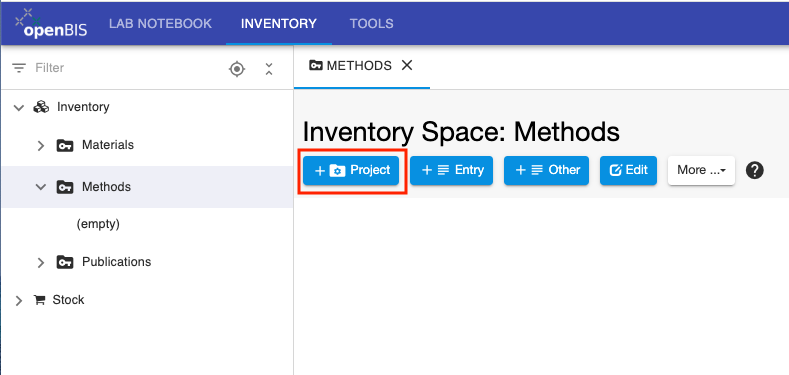Screen dimensions: 789x375
Task: Collapse the Inventory tree node
Action: click(x=19, y=107)
